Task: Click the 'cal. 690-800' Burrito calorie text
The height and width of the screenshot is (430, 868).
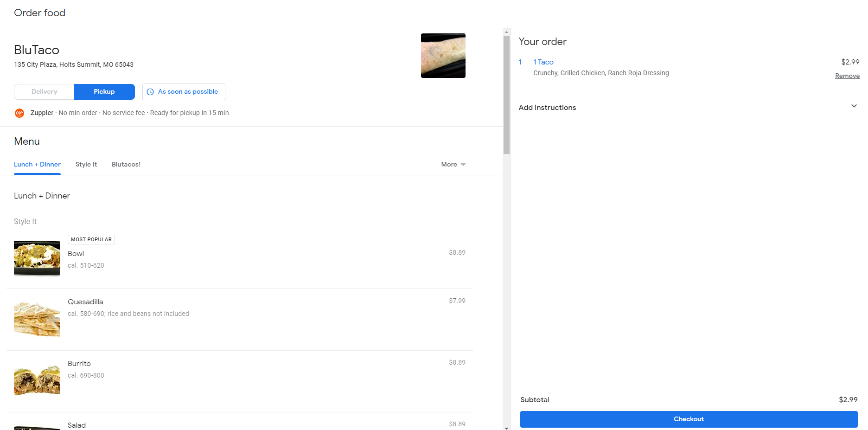Action: coord(86,375)
